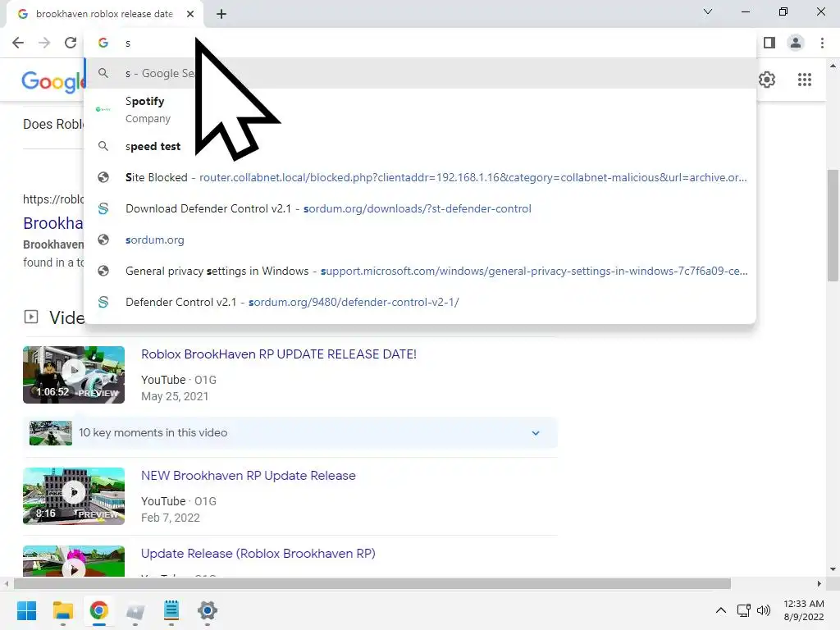Click the key moments preview thumbnail
This screenshot has height=630, width=840.
coord(51,433)
